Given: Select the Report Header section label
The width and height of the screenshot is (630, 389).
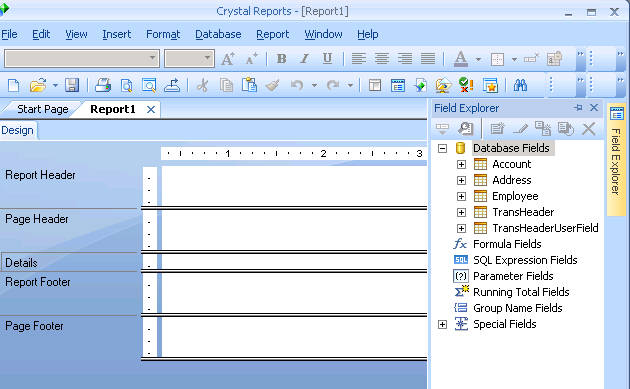Looking at the screenshot, I should click(40, 175).
